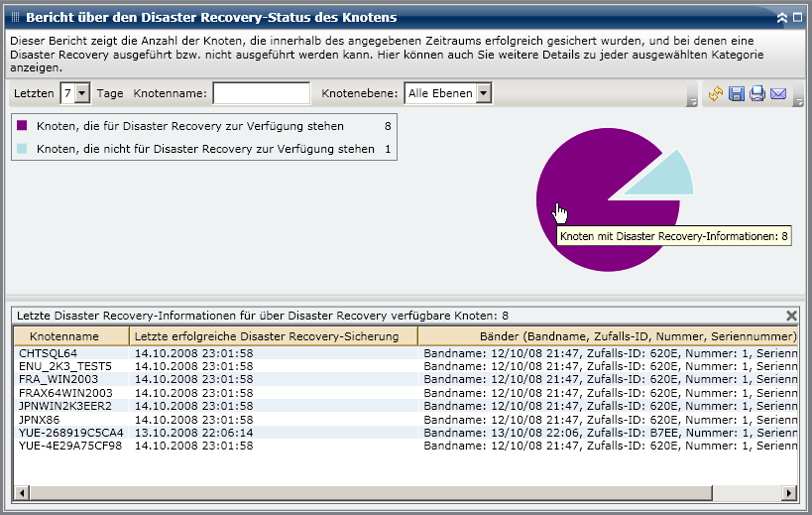Click legend text Knoten, die nicht für Disaster Recovery
This screenshot has height=515, width=812.
click(205, 149)
